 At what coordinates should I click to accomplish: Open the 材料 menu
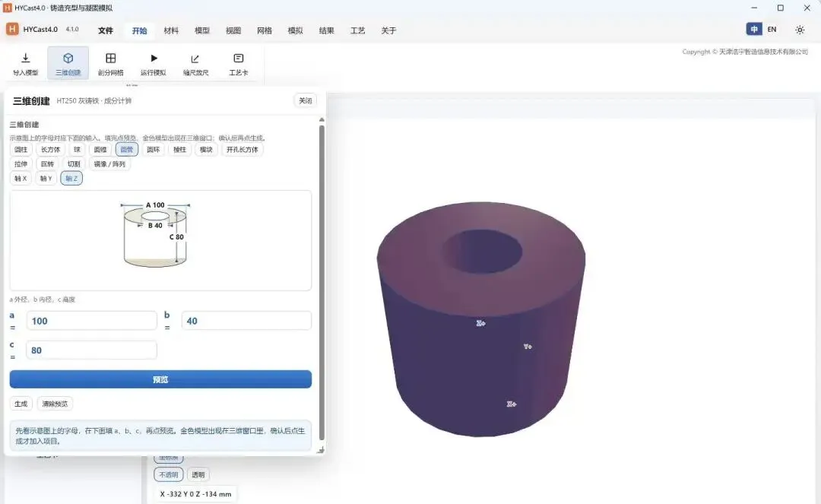click(171, 30)
